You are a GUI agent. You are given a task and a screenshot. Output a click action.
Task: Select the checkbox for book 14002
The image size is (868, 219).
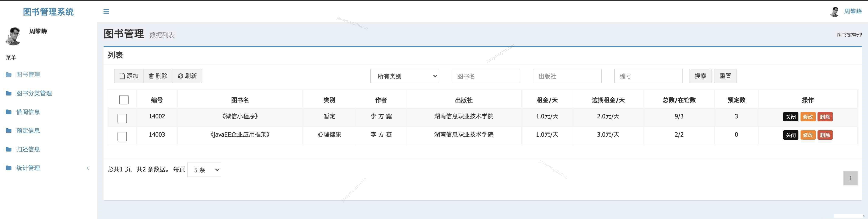[122, 118]
